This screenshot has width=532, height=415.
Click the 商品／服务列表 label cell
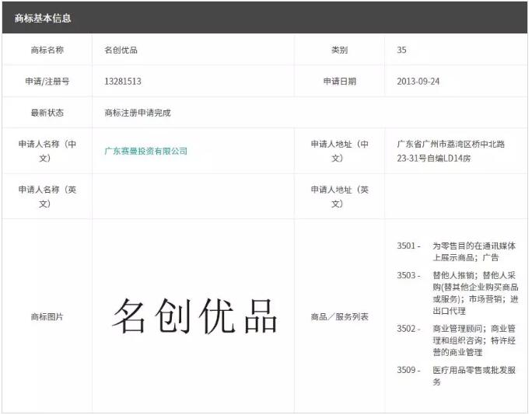tap(339, 316)
